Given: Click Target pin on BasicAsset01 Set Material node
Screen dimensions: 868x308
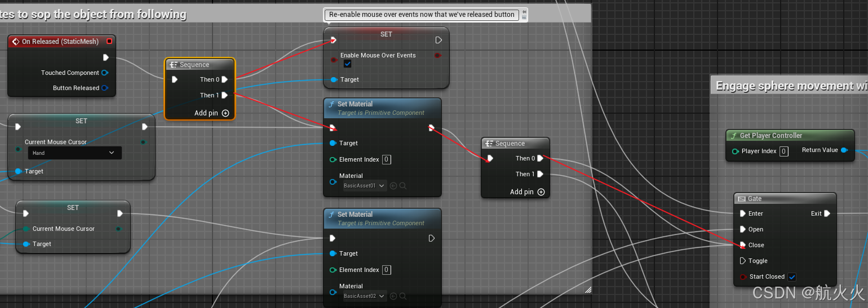Looking at the screenshot, I should pyautogui.click(x=333, y=143).
